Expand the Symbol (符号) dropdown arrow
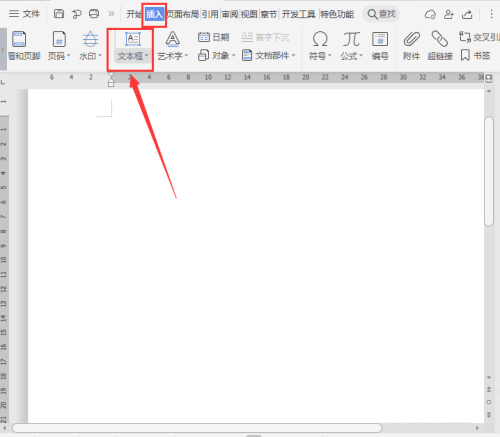Viewport: 500px width, 437px height. coord(330,56)
